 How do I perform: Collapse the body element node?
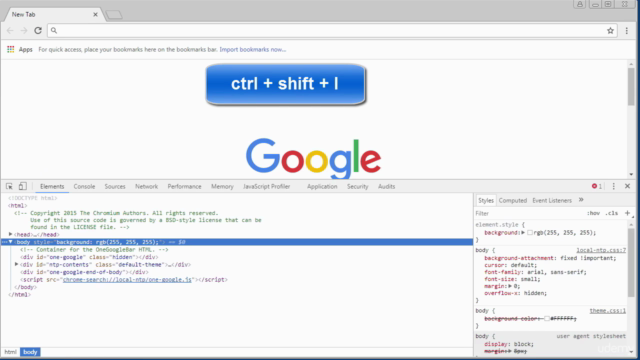click(11, 242)
